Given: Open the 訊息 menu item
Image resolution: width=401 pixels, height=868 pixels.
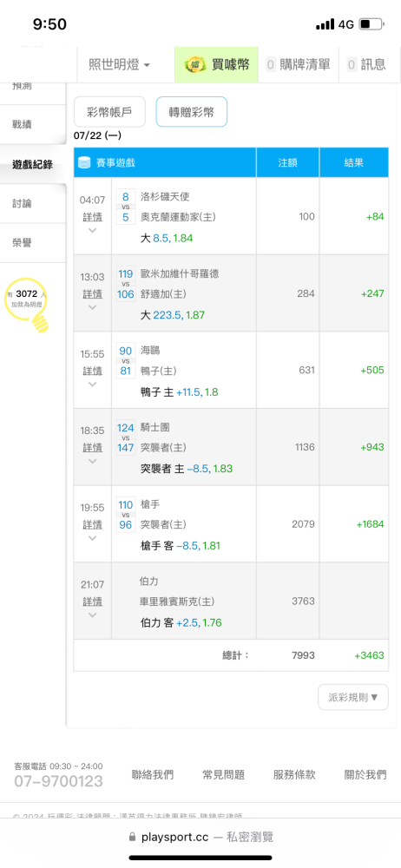Looking at the screenshot, I should click(x=366, y=65).
